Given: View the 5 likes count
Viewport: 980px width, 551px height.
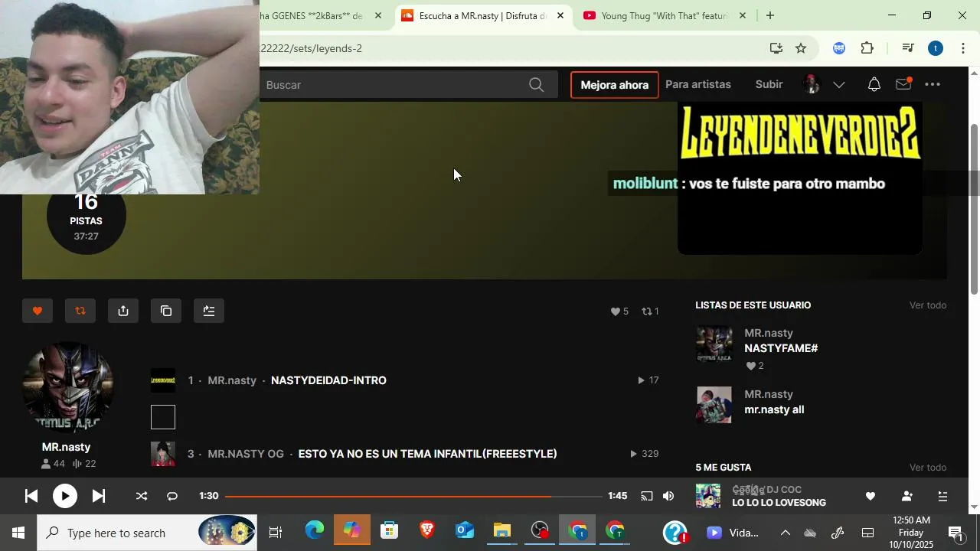Looking at the screenshot, I should coord(619,311).
